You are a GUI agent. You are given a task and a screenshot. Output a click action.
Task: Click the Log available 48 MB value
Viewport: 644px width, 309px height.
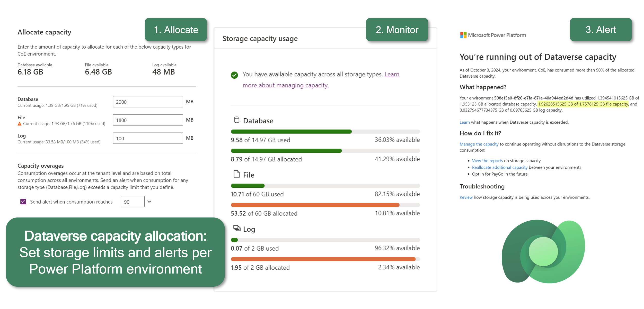click(x=163, y=72)
